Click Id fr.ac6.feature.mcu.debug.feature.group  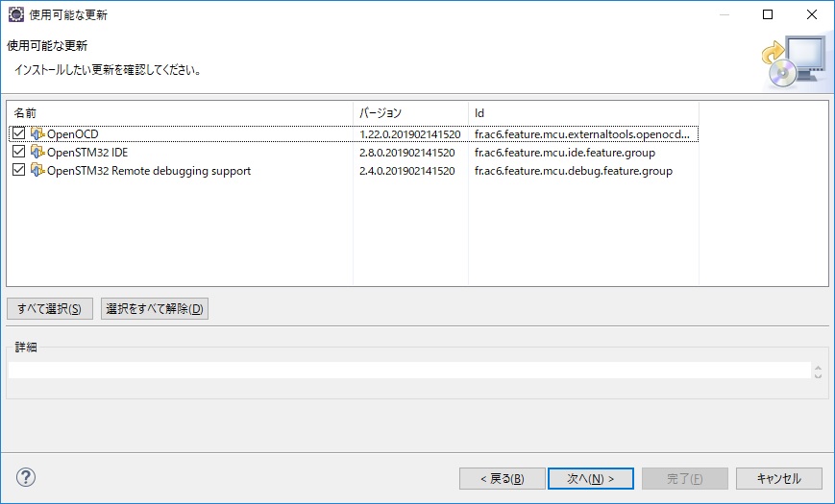(x=574, y=171)
